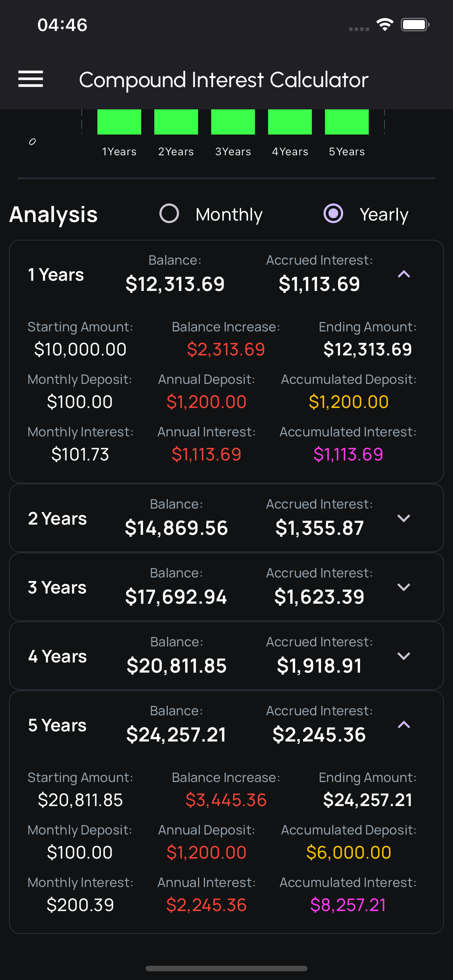
Task: Tap the Compound Interest Calculator title
Action: [x=224, y=80]
